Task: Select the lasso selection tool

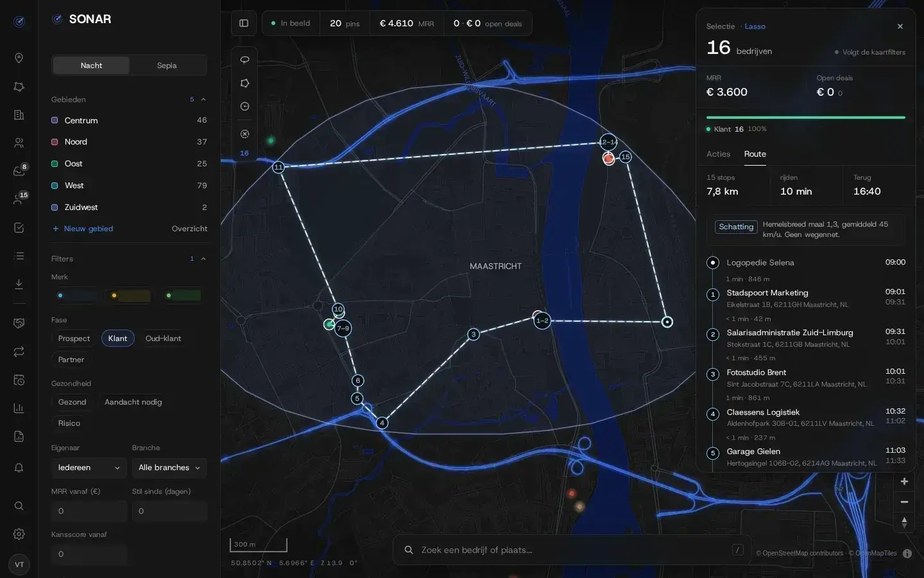Action: pos(244,60)
